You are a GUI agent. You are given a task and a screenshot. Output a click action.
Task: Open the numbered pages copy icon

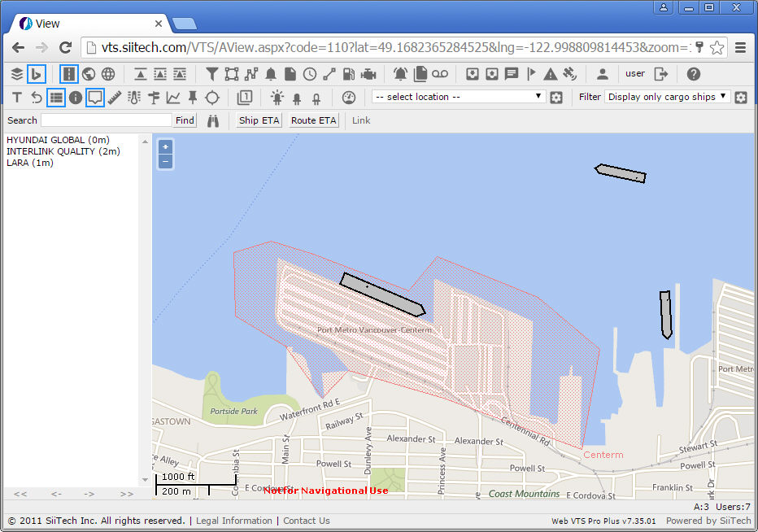pyautogui.click(x=245, y=98)
